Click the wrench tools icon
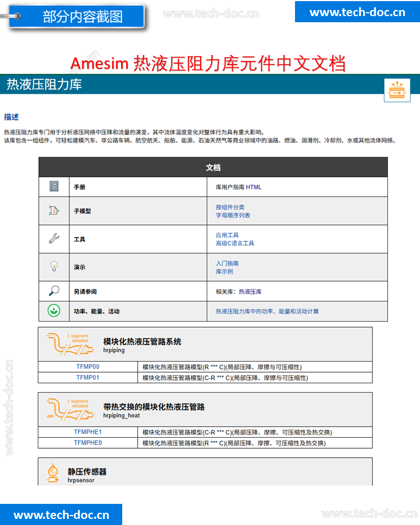 coord(54,238)
